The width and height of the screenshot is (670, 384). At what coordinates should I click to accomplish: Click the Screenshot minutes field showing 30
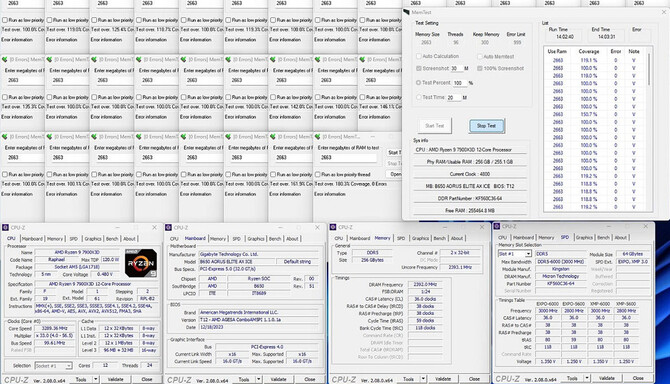(457, 68)
